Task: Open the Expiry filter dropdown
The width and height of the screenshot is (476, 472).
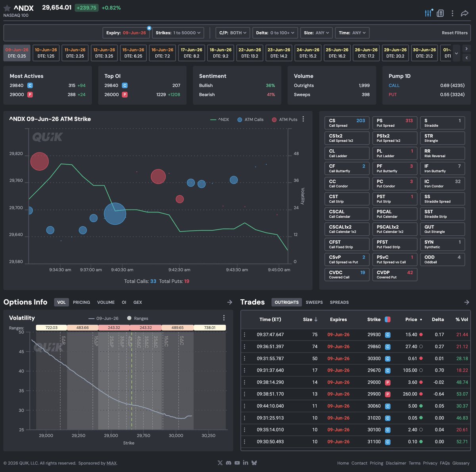Action: pyautogui.click(x=126, y=33)
